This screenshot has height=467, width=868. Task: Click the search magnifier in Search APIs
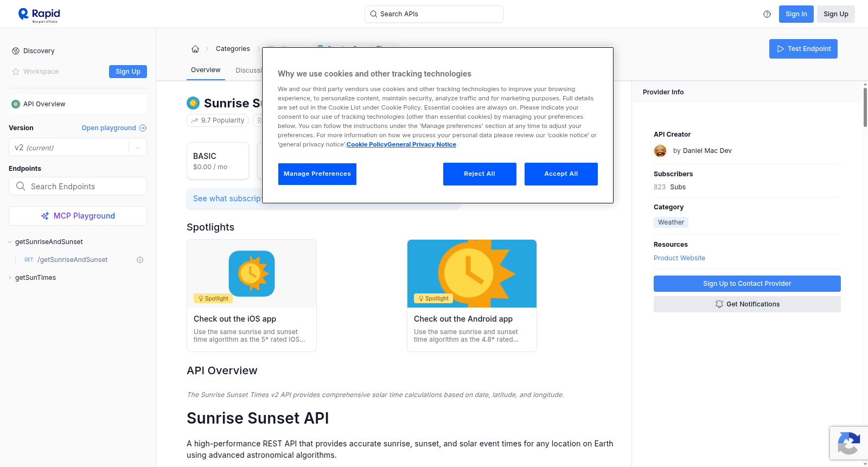[374, 14]
